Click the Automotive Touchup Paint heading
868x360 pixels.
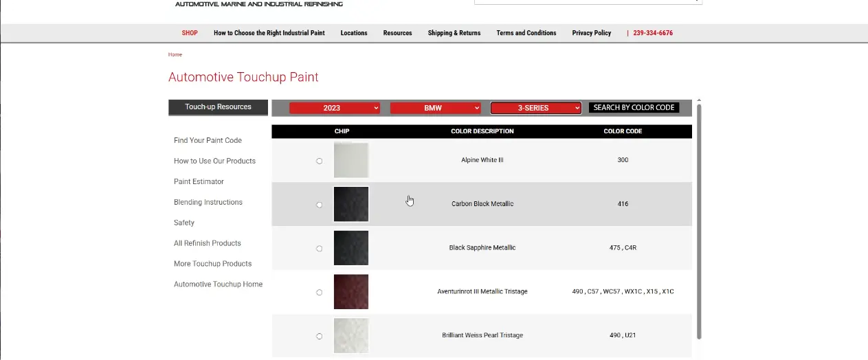(x=243, y=77)
